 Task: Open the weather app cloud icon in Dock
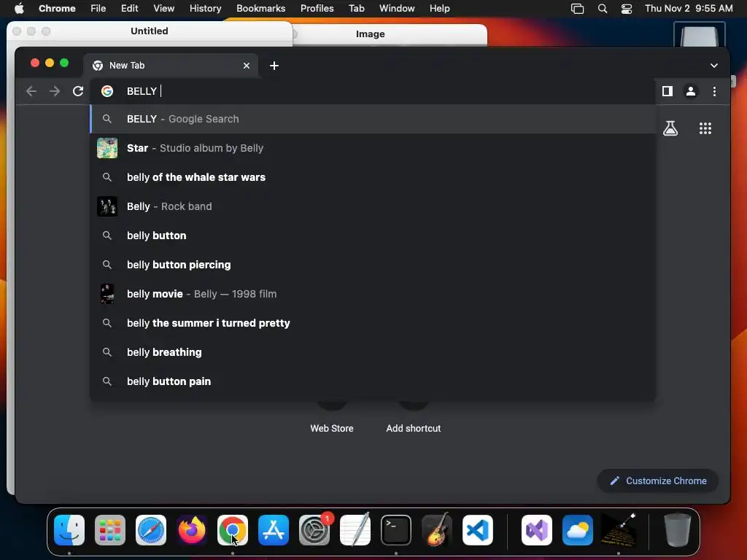point(578,530)
